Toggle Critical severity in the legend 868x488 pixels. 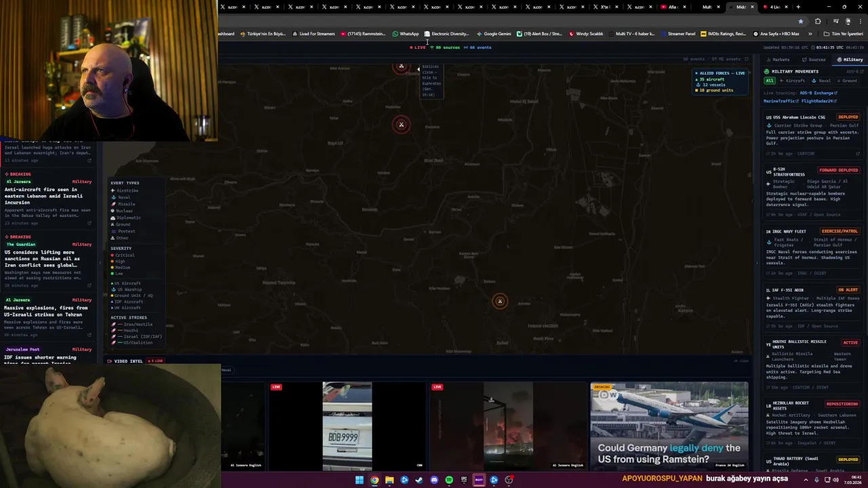pyautogui.click(x=122, y=256)
